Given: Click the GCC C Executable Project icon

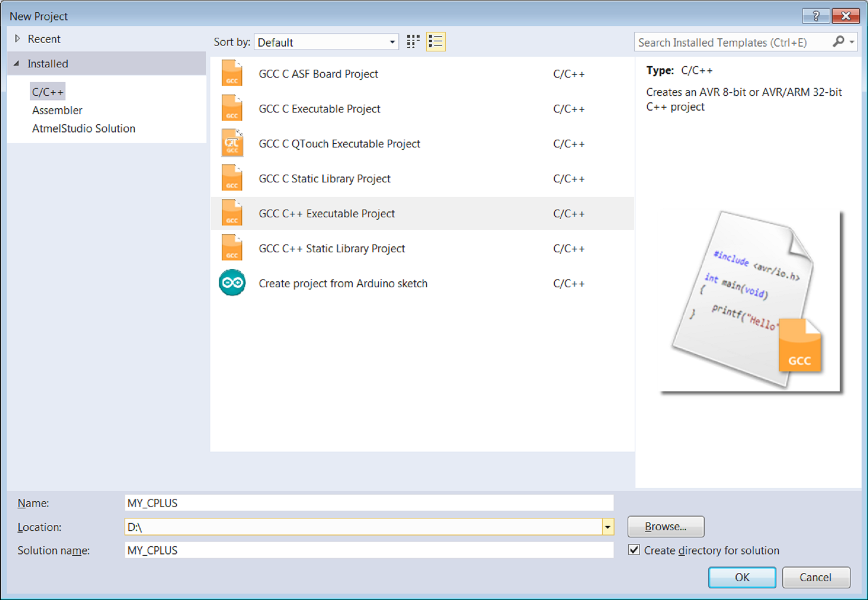Looking at the screenshot, I should coord(232,109).
